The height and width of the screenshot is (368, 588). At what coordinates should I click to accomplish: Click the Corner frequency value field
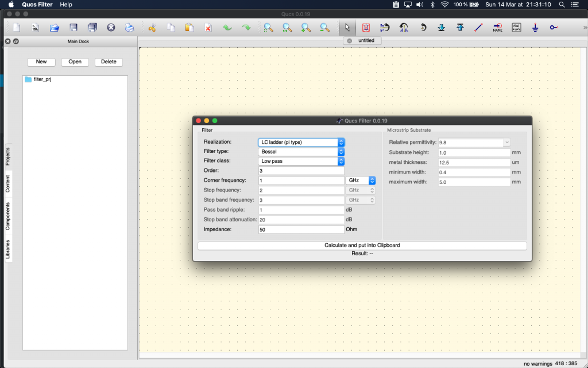301,181
